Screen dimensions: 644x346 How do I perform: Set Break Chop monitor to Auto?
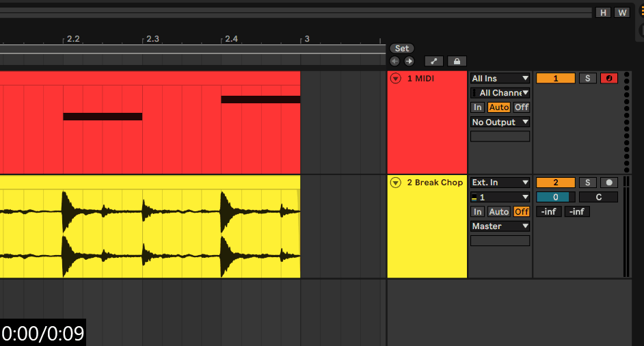[x=499, y=211]
